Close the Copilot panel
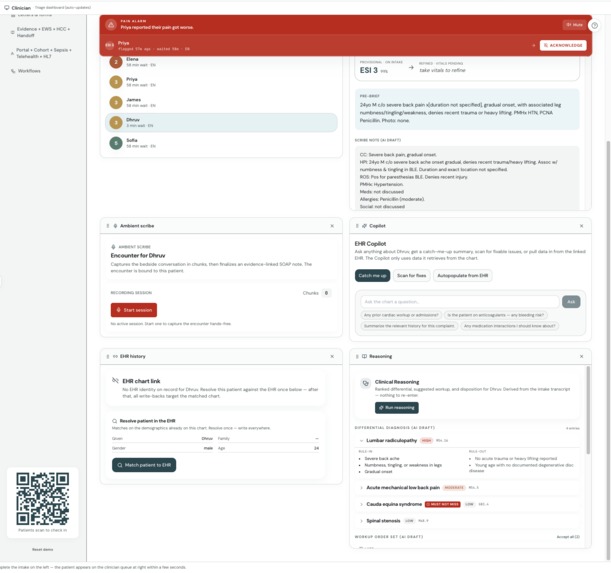This screenshot has width=611, height=573. tap(581, 226)
